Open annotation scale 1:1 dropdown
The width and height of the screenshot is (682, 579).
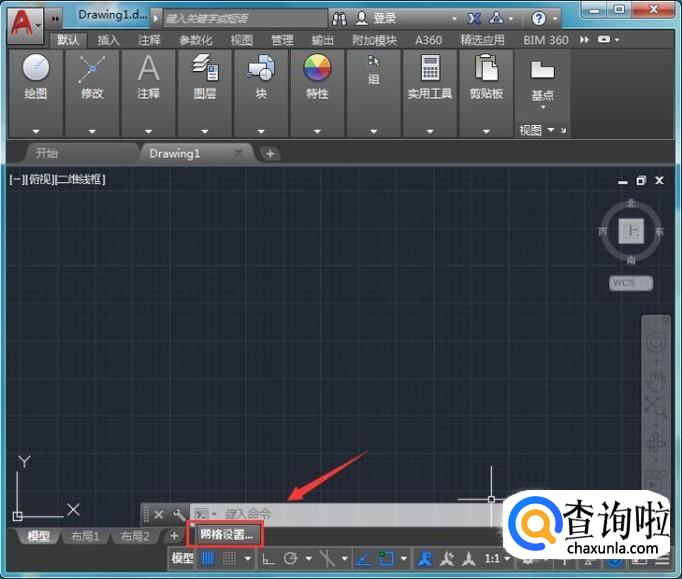[x=498, y=559]
